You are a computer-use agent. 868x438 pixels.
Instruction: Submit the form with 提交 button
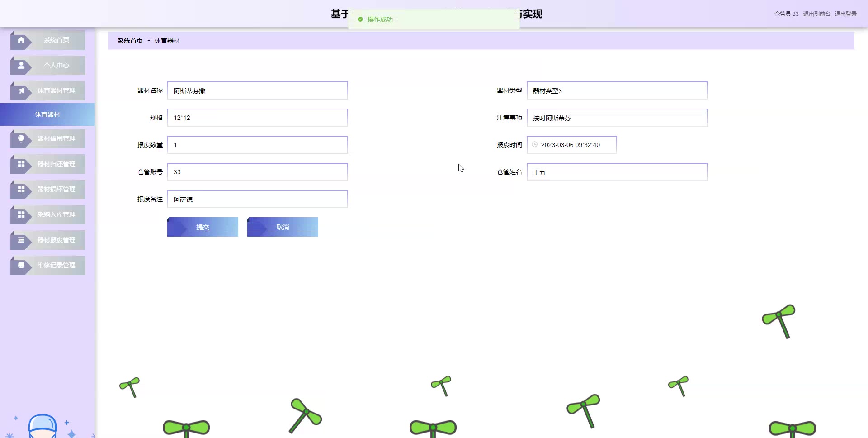203,227
